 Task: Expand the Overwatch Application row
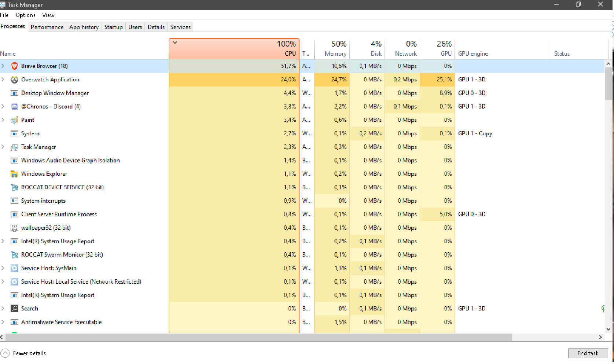[x=3, y=80]
